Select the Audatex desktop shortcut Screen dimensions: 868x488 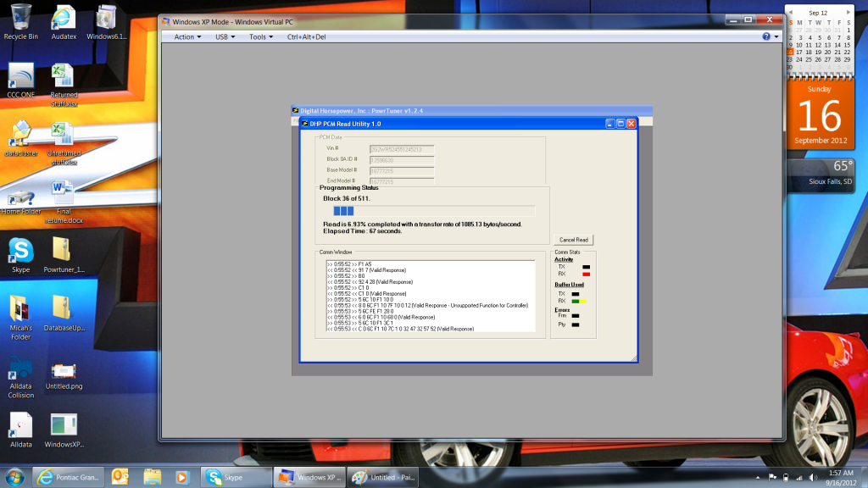point(64,22)
